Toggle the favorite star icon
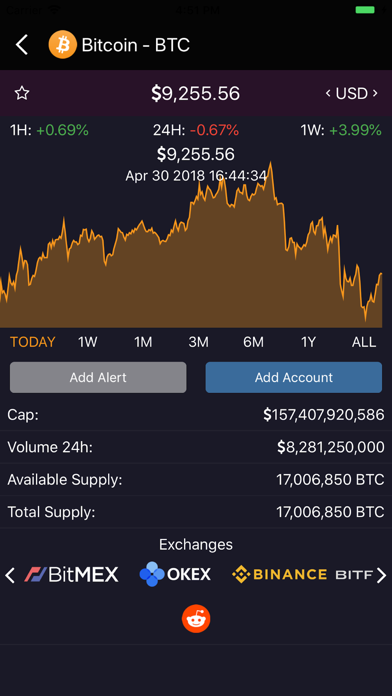Screen dimensions: 392x696 pos(22,93)
